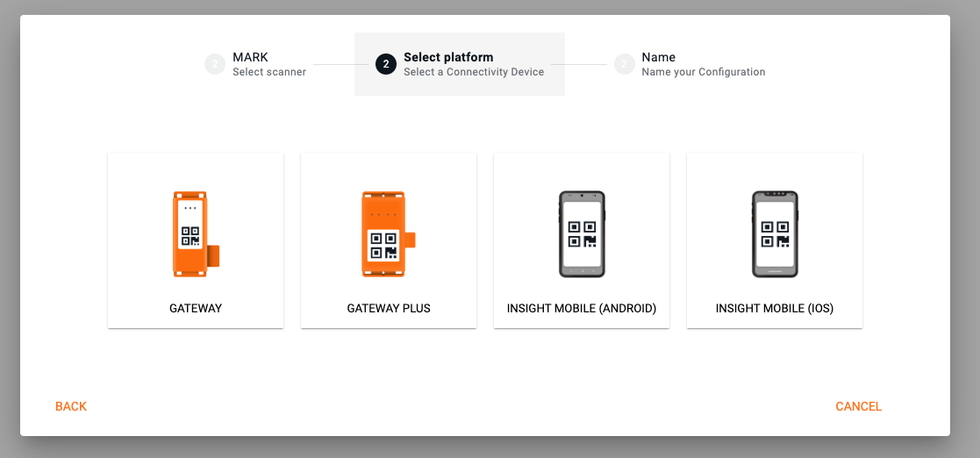Select the Gateway device icon
Image resolution: width=980 pixels, height=458 pixels.
click(196, 234)
